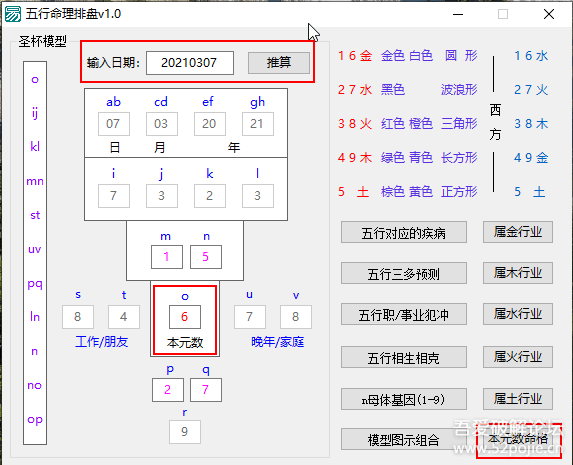Click the 五行三多预测 button
The height and width of the screenshot is (465, 573).
pos(404,273)
